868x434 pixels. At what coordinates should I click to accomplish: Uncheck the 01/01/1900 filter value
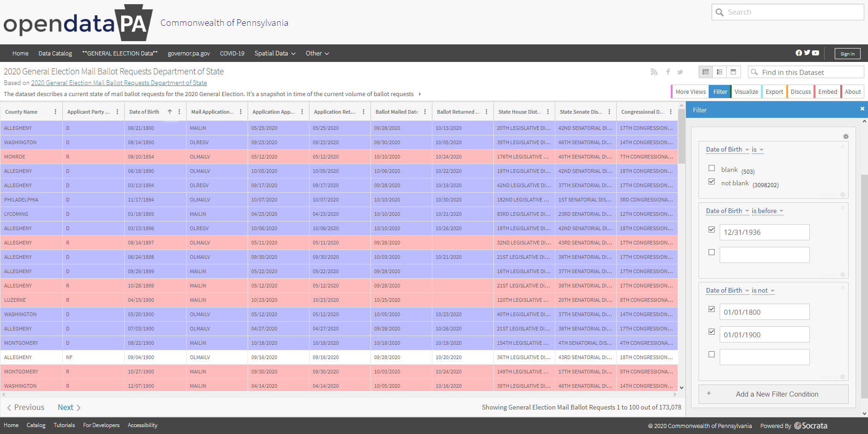click(711, 332)
